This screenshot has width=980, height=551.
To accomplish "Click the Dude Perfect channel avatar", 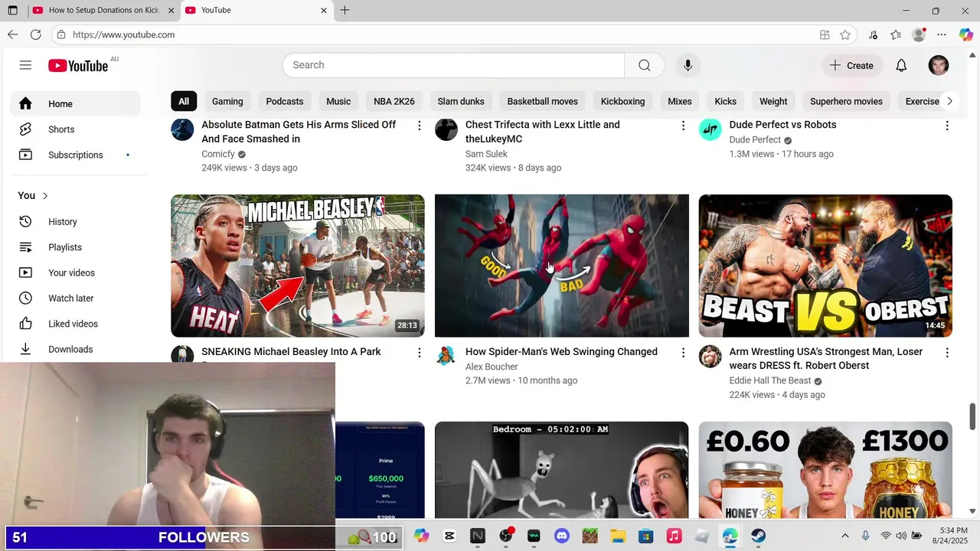I will click(710, 129).
